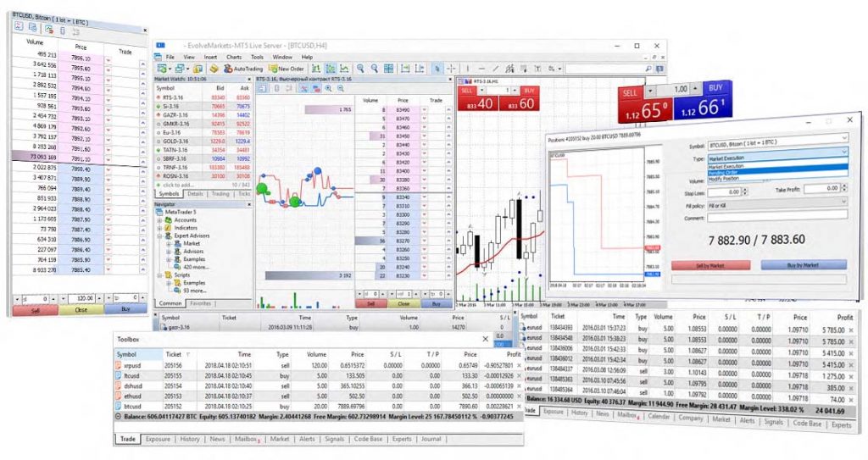Screen dimensions: 868x460
Task: Click the Stop Loss input field
Action: (x=724, y=191)
